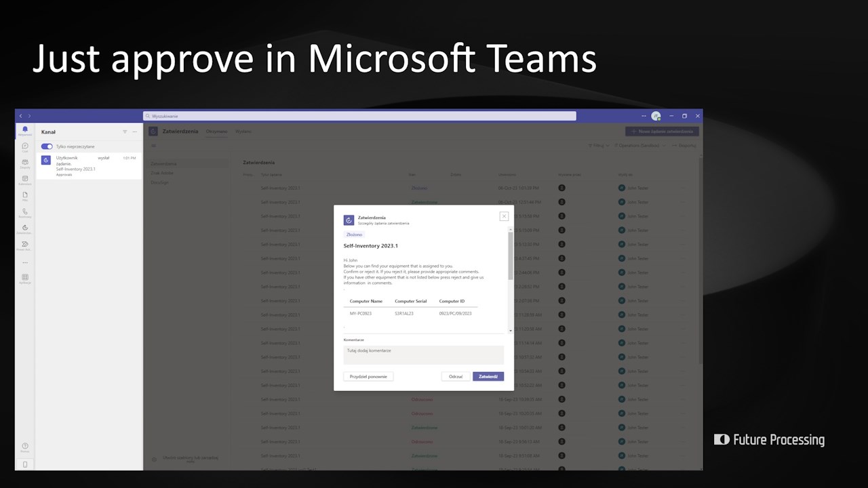The height and width of the screenshot is (488, 868).
Task: Open Help at sidebar bottom
Action: (25, 447)
